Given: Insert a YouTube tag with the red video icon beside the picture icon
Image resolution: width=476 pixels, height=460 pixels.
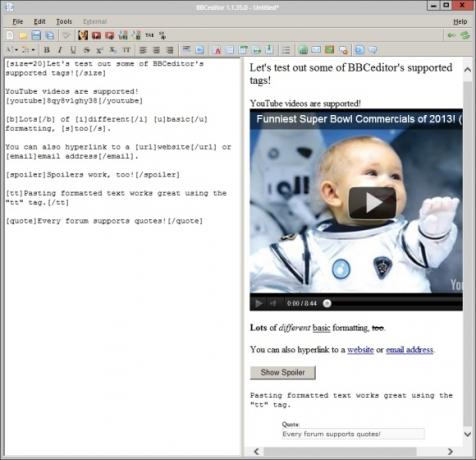Looking at the screenshot, I should [96, 35].
